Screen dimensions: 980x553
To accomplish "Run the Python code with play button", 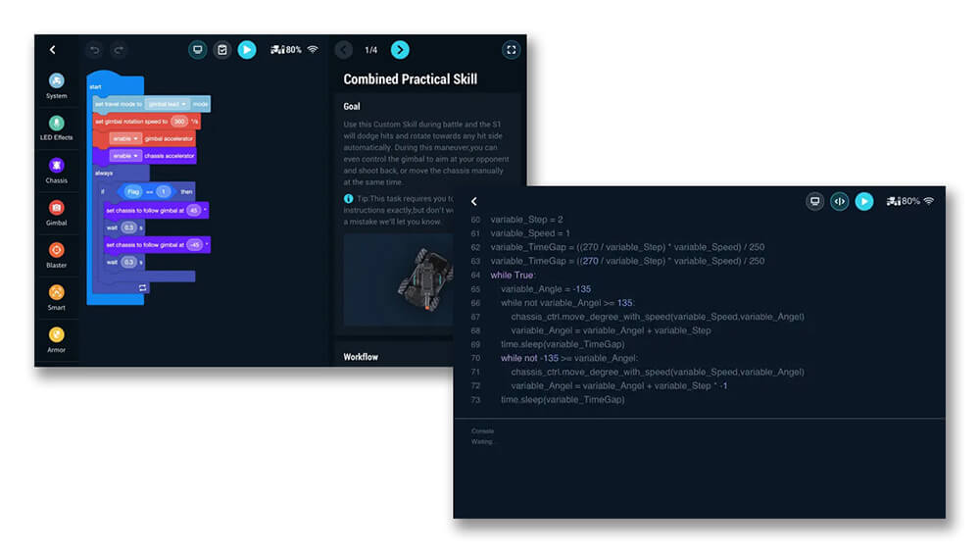I will click(x=864, y=201).
